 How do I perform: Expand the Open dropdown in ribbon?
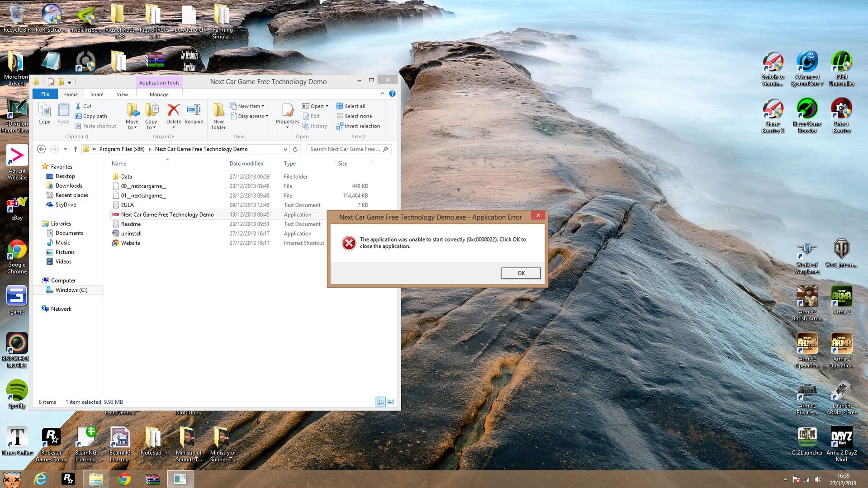coord(315,106)
